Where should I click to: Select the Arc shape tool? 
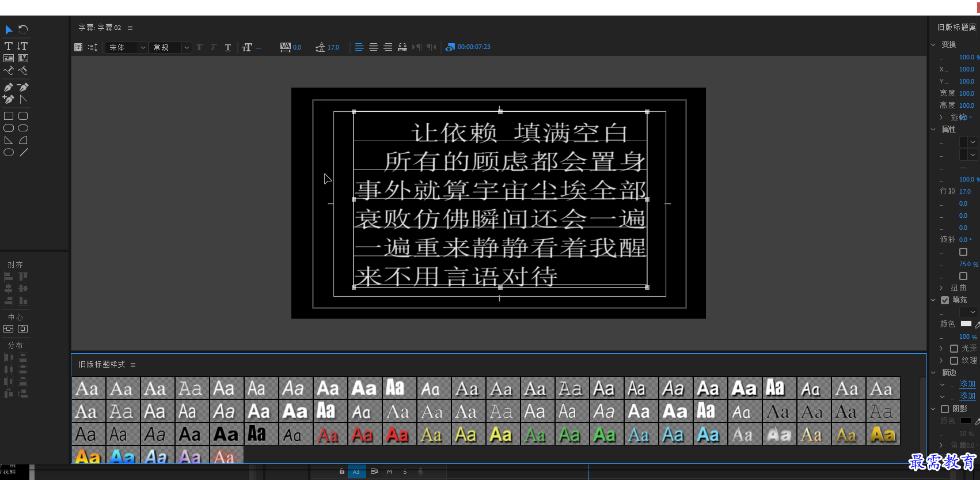(23, 140)
